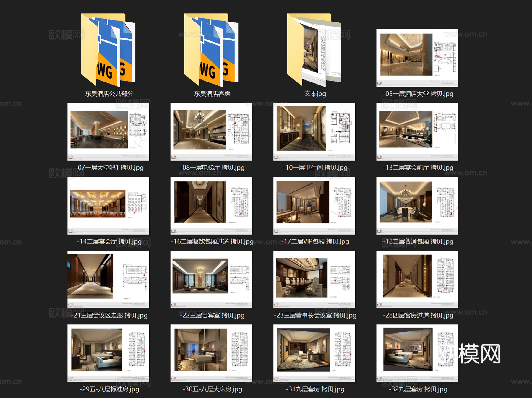Select the -05一层酒店大堂 拷贝.jpg thumbnail
The width and height of the screenshot is (532, 398).
417,58
